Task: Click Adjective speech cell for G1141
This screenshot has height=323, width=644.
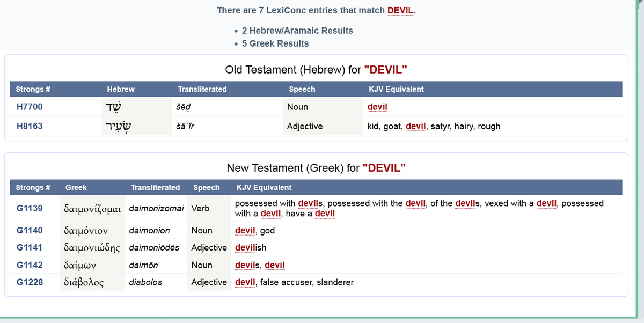Action: (x=209, y=247)
